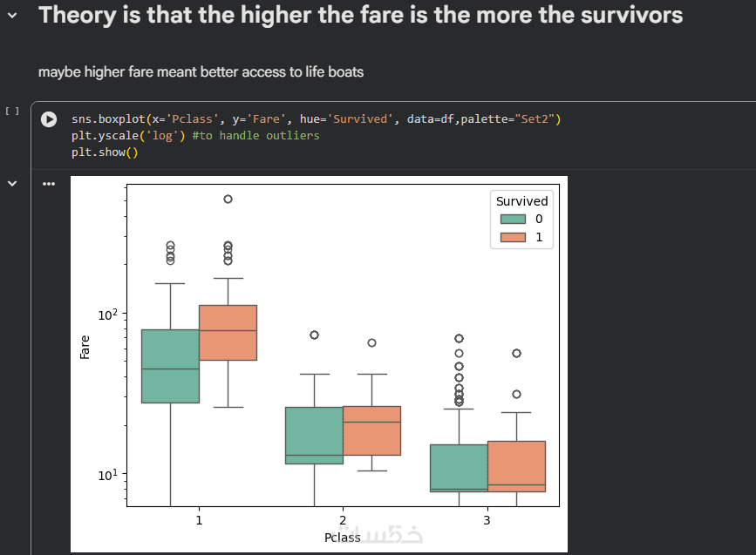756x555 pixels.
Task: Click the 'Pclass' x-axis label
Action: coord(343,537)
